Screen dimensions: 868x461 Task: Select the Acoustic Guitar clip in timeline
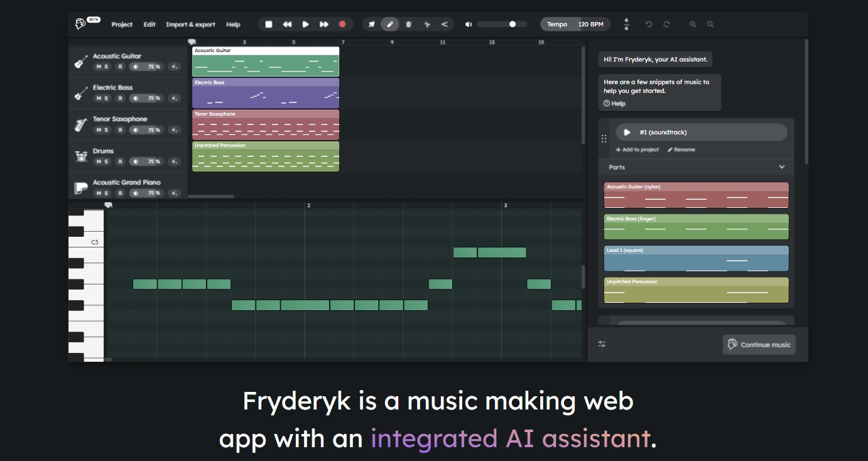click(266, 62)
